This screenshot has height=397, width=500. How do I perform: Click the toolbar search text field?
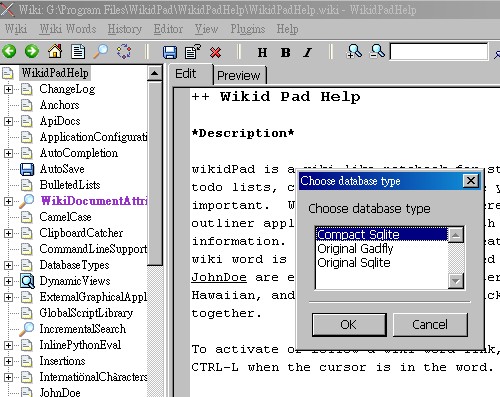(439, 51)
